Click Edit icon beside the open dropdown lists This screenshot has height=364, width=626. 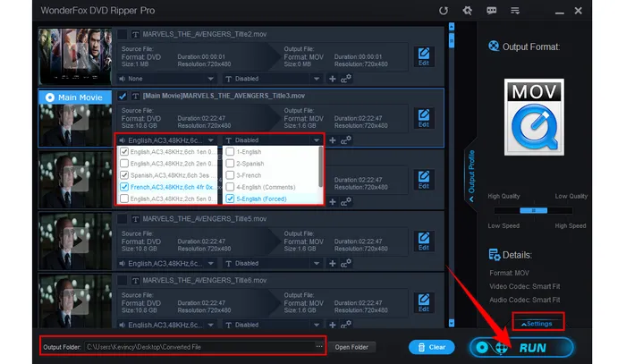point(424,180)
